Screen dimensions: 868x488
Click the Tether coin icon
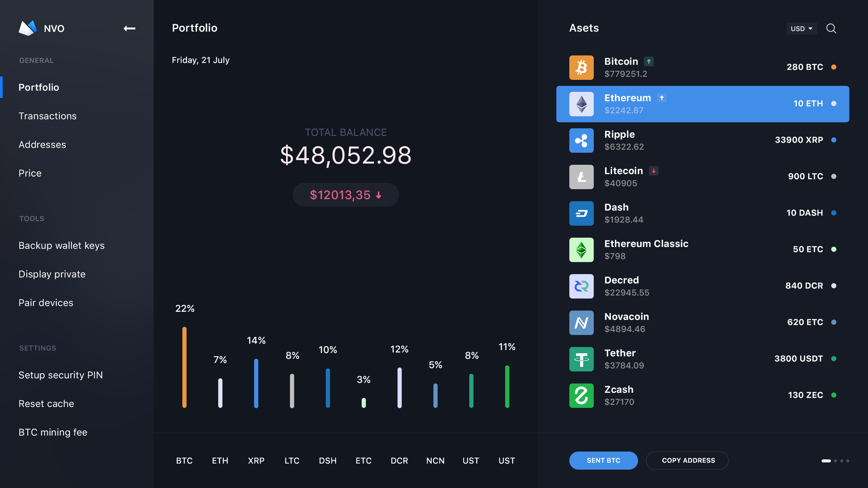pos(581,359)
